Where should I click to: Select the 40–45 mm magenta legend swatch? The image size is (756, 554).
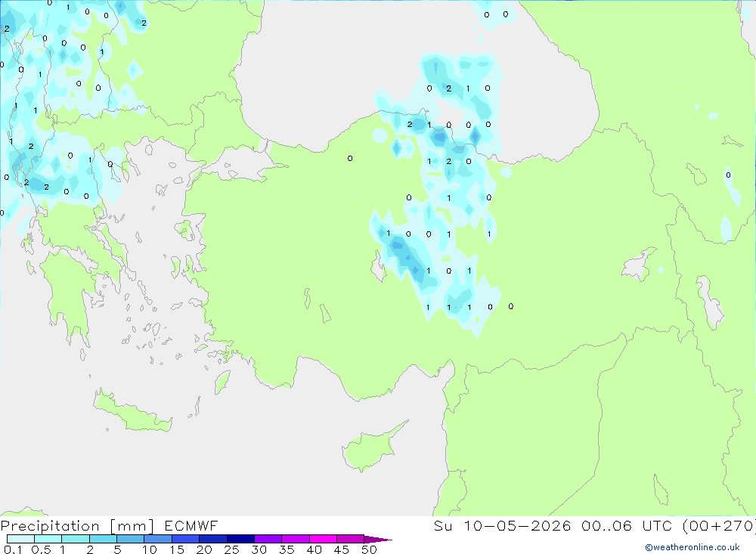(323, 539)
